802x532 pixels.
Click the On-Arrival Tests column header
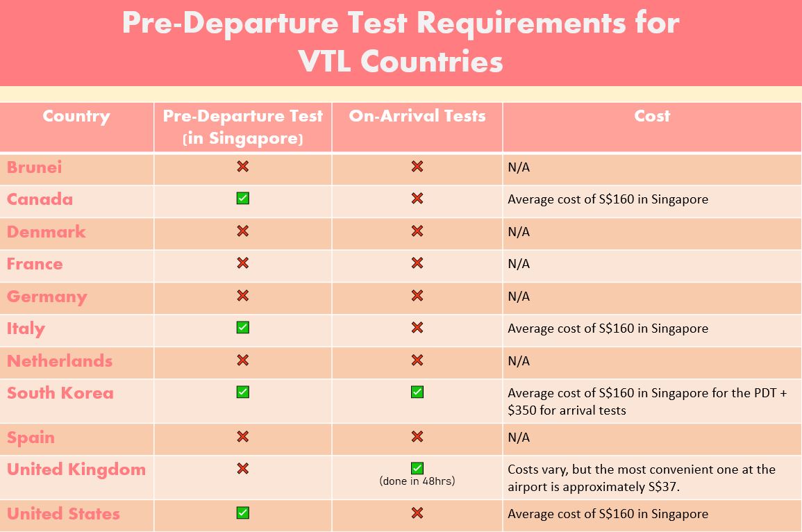(417, 116)
